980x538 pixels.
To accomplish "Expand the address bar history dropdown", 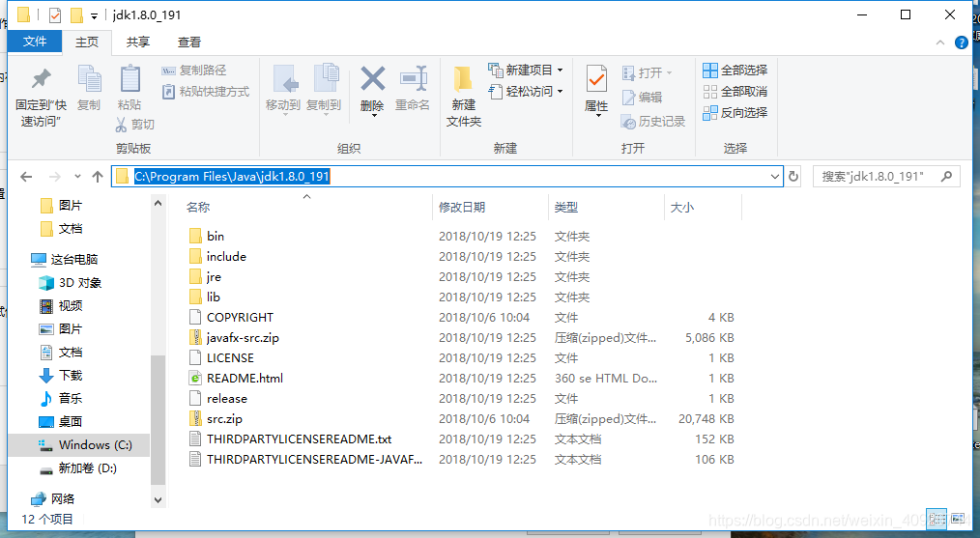I will [775, 177].
